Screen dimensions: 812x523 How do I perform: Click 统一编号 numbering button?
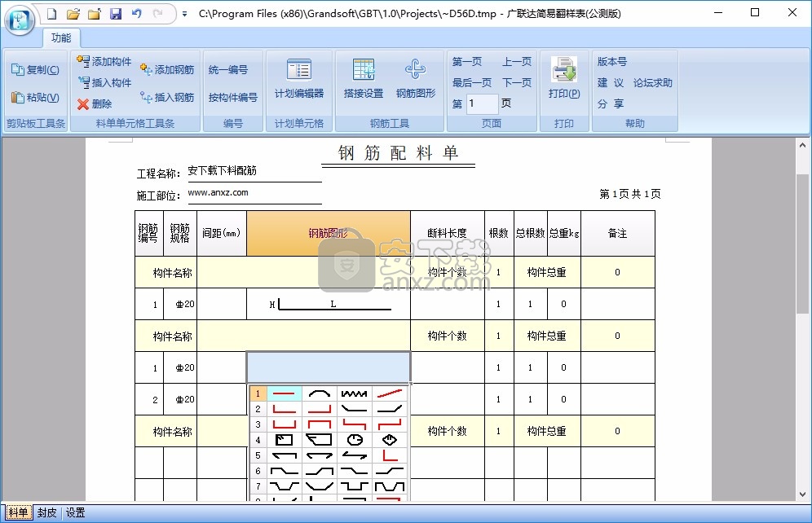click(227, 69)
